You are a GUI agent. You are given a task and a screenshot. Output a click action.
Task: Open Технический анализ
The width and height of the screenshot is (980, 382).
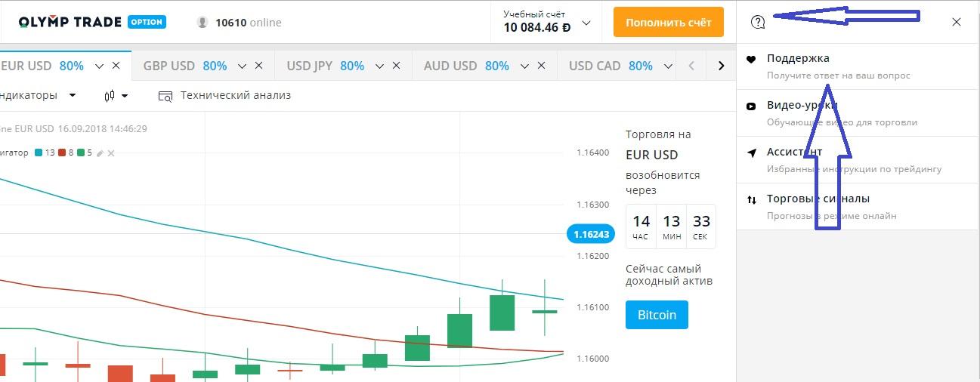coord(224,95)
